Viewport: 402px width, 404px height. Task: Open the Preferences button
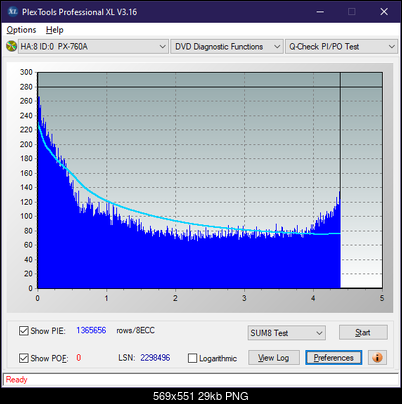tap(334, 358)
